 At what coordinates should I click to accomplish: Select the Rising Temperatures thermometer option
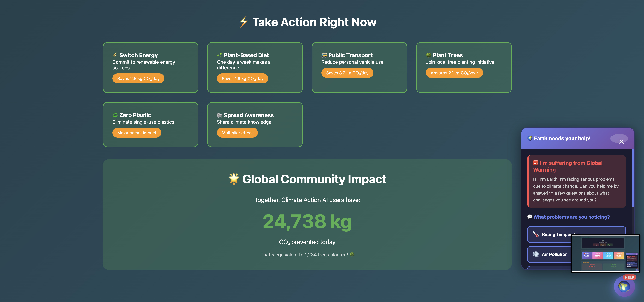pyautogui.click(x=535, y=234)
